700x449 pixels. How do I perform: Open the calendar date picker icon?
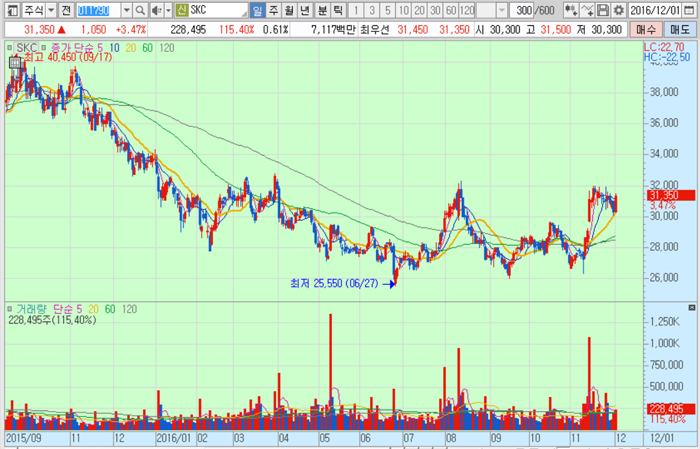pos(692,9)
